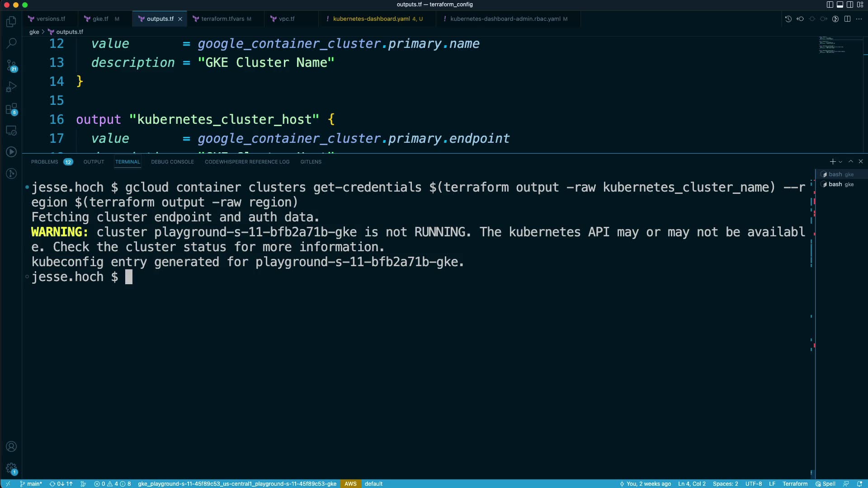Open the Manage gear icon
Screen dimensions: 868x488
click(x=11, y=468)
